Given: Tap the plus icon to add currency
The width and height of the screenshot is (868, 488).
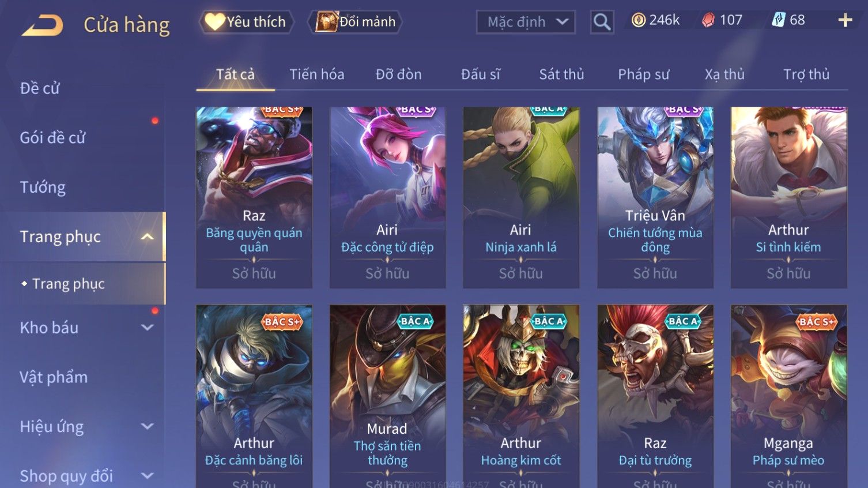Looking at the screenshot, I should (845, 20).
